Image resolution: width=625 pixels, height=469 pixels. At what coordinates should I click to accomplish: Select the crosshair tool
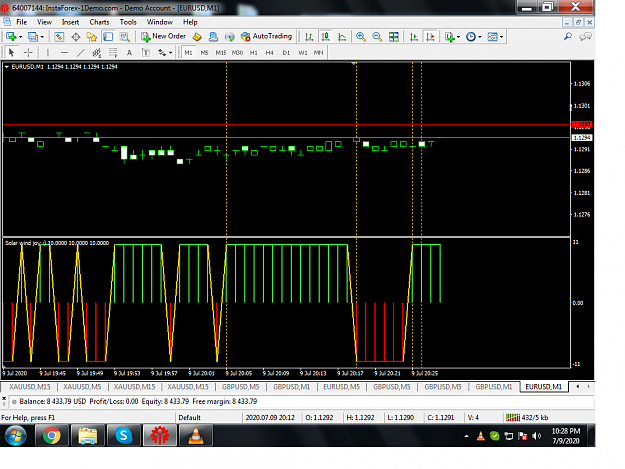pyautogui.click(x=28, y=52)
